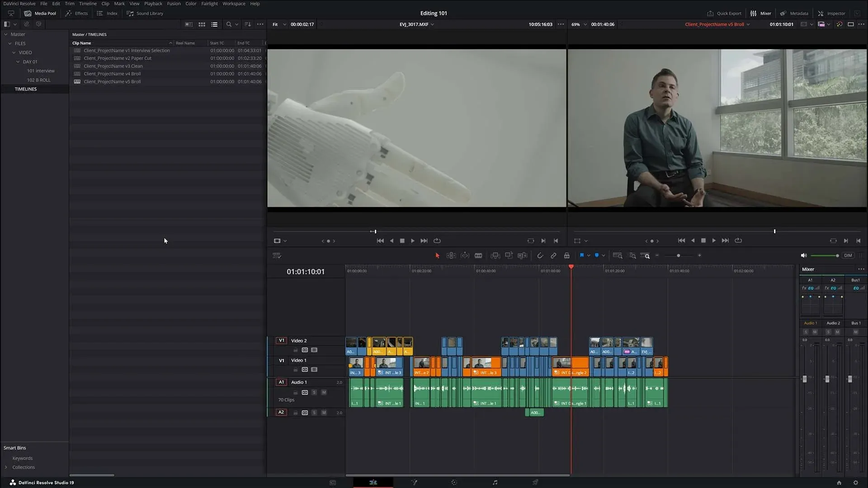Open project settings gear icon
868x488 pixels.
855,483
